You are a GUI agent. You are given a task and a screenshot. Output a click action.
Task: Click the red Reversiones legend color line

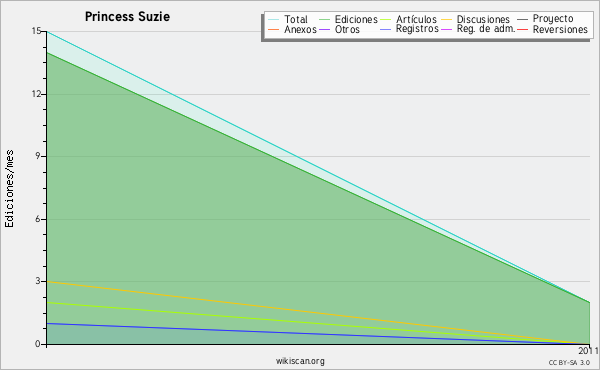[522, 30]
